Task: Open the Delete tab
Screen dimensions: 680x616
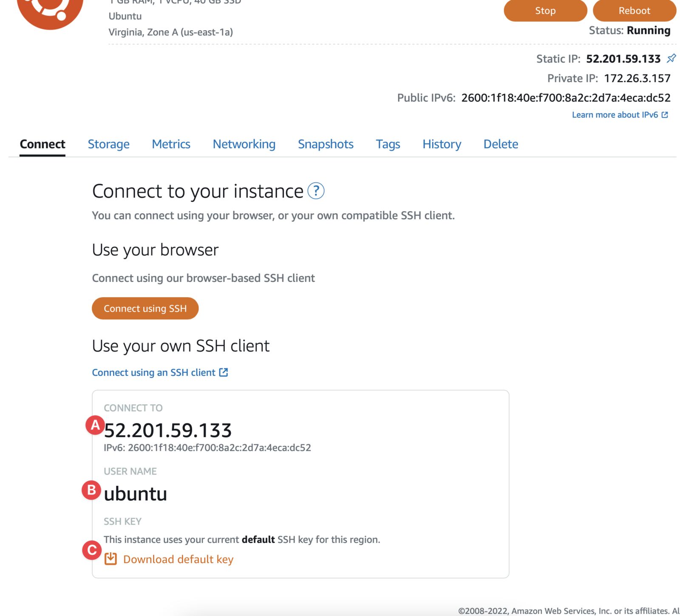Action: point(501,144)
